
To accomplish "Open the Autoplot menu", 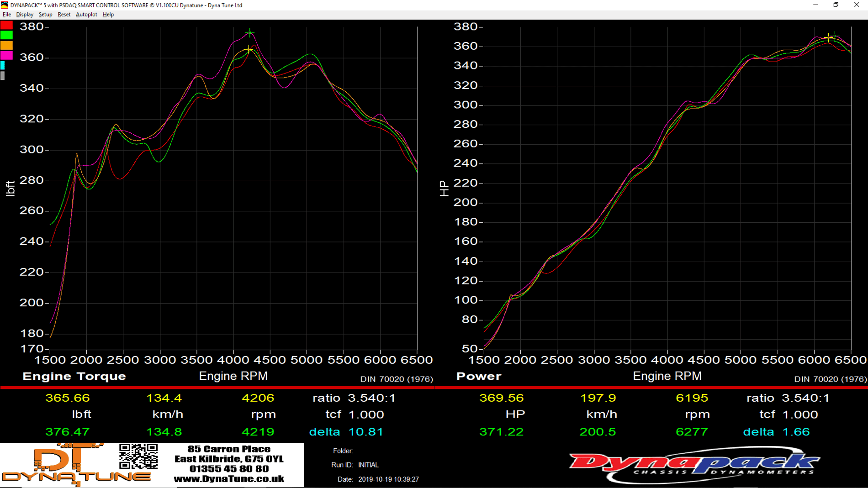I will click(86, 15).
